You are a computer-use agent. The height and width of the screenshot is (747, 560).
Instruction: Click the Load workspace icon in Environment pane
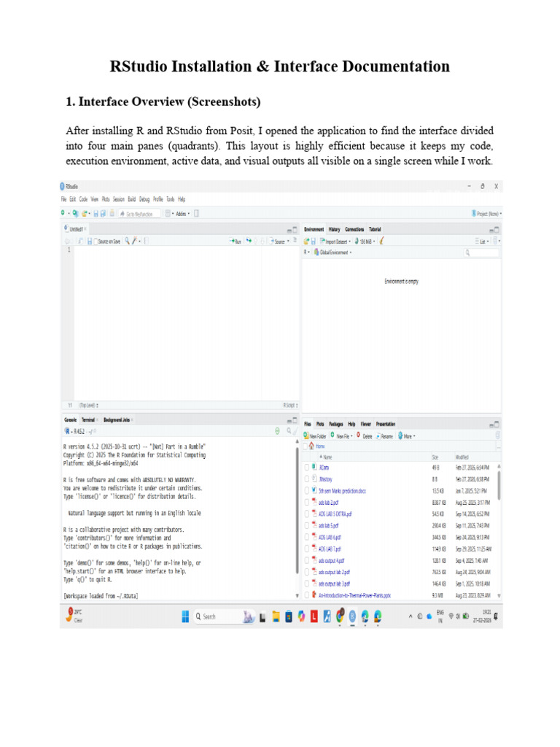(307, 241)
